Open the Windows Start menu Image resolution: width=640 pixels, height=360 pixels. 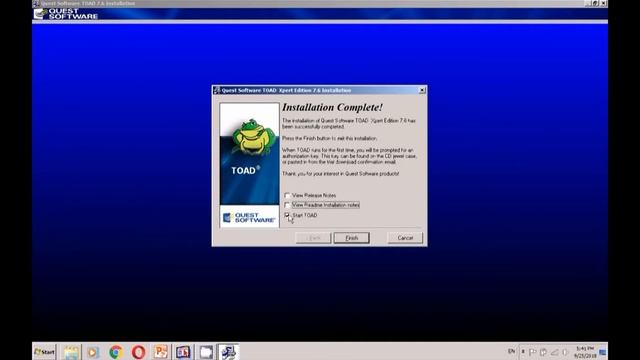(x=44, y=351)
